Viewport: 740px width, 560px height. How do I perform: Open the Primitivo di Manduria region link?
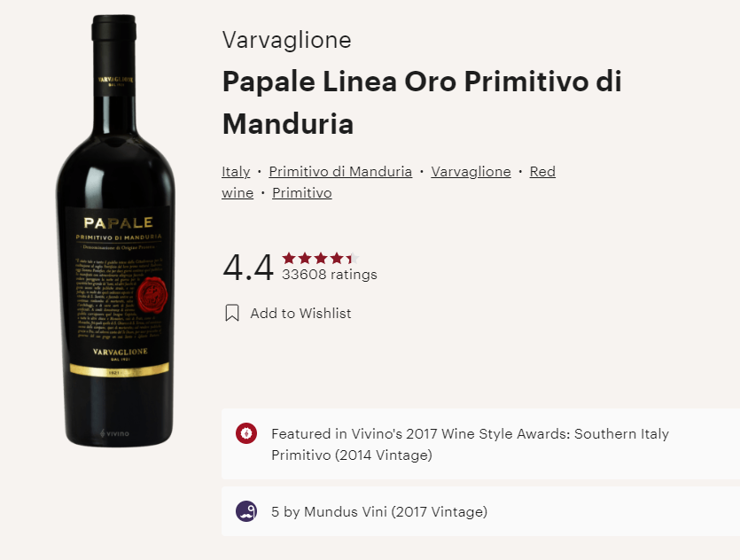coord(340,171)
